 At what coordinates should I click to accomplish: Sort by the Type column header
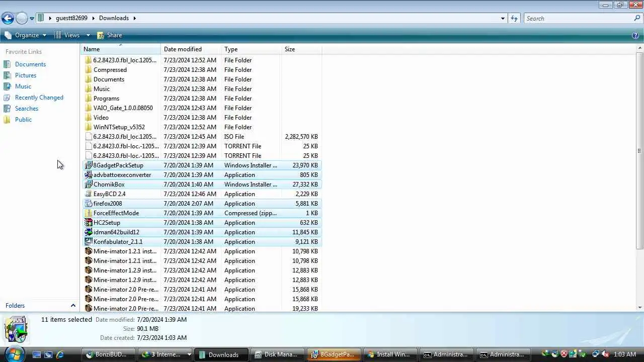click(252, 49)
